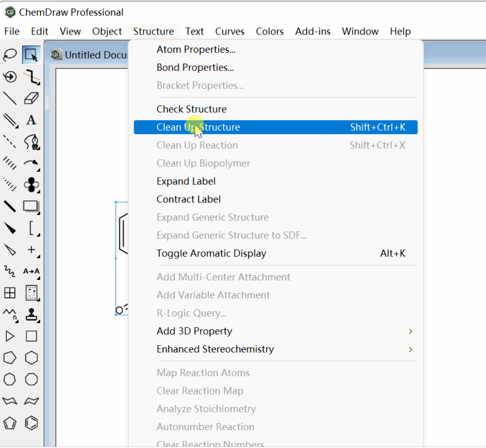Open the Colors menu
486x448 pixels.
pos(270,32)
